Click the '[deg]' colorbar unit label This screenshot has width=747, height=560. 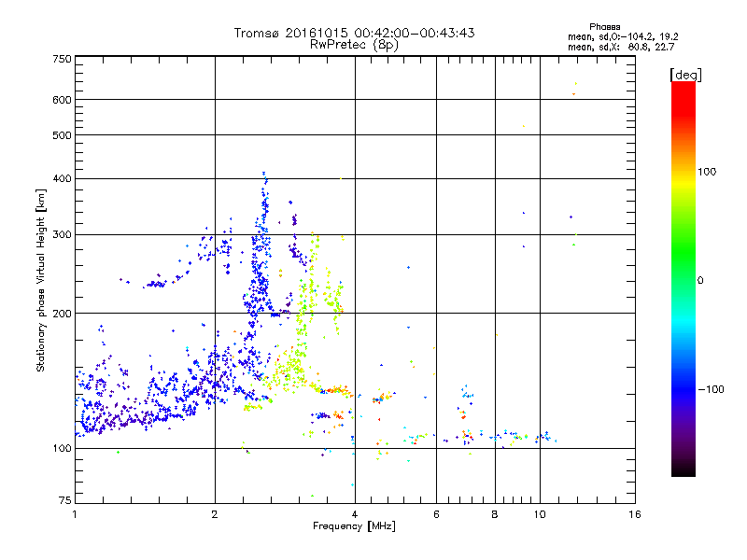click(685, 75)
